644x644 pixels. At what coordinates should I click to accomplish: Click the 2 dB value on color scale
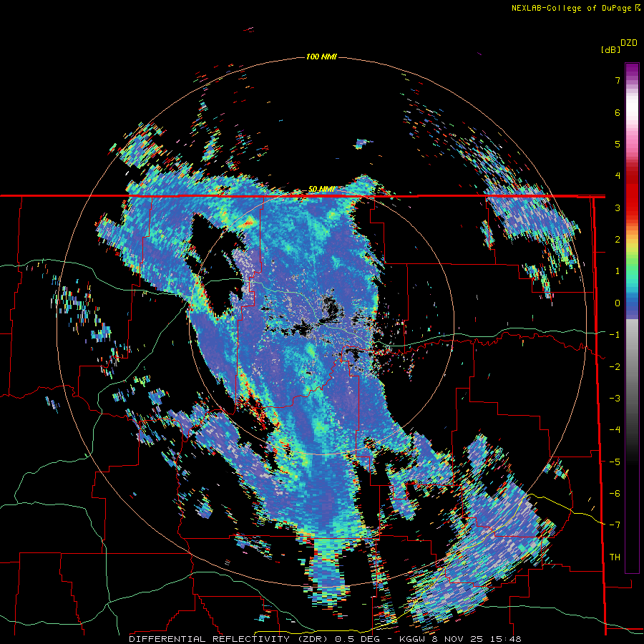pyautogui.click(x=618, y=240)
